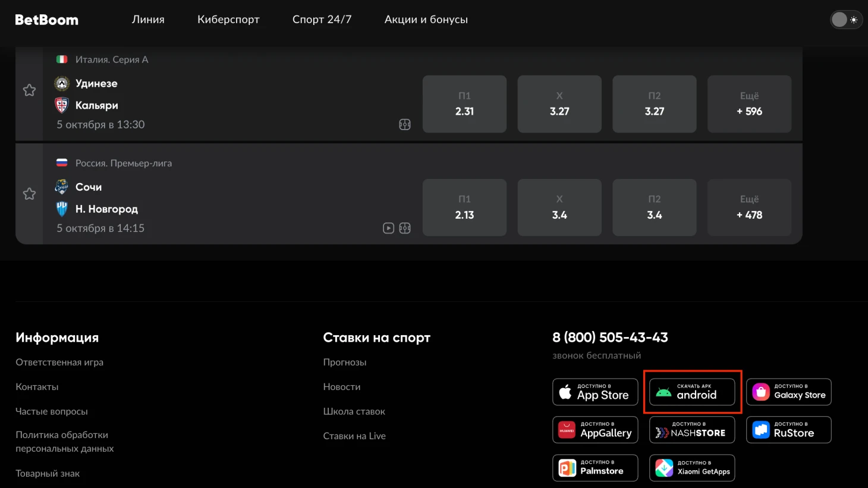Click the N. Novgorod team crest
The width and height of the screenshot is (868, 488).
coord(62,209)
